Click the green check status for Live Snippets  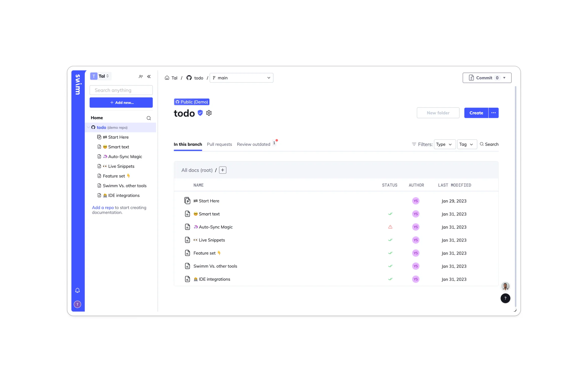tap(390, 240)
